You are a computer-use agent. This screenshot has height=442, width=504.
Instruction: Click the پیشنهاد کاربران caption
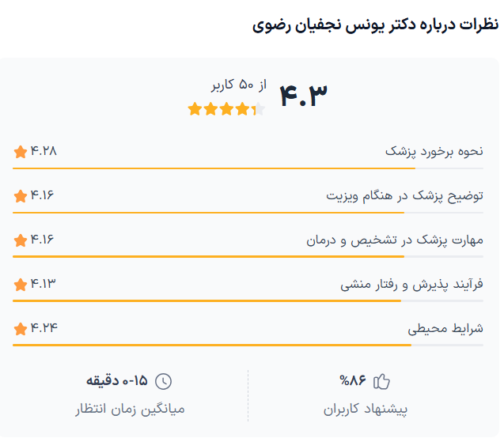366,410
